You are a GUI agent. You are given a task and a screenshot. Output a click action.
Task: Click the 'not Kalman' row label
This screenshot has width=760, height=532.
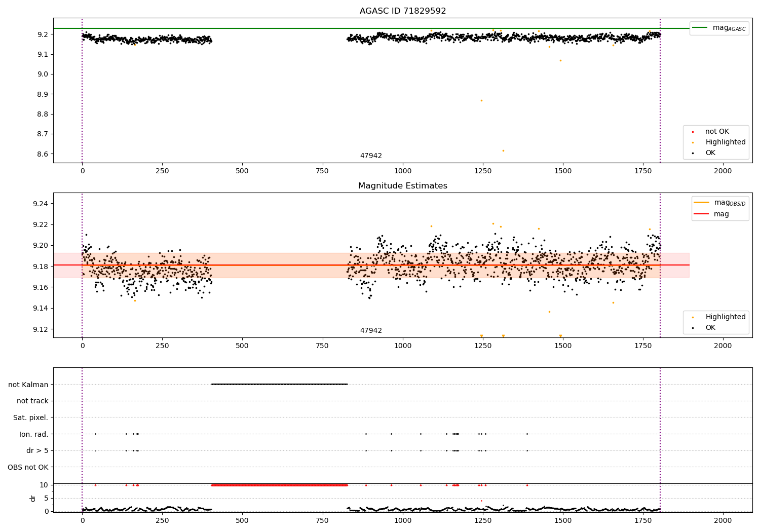click(28, 385)
